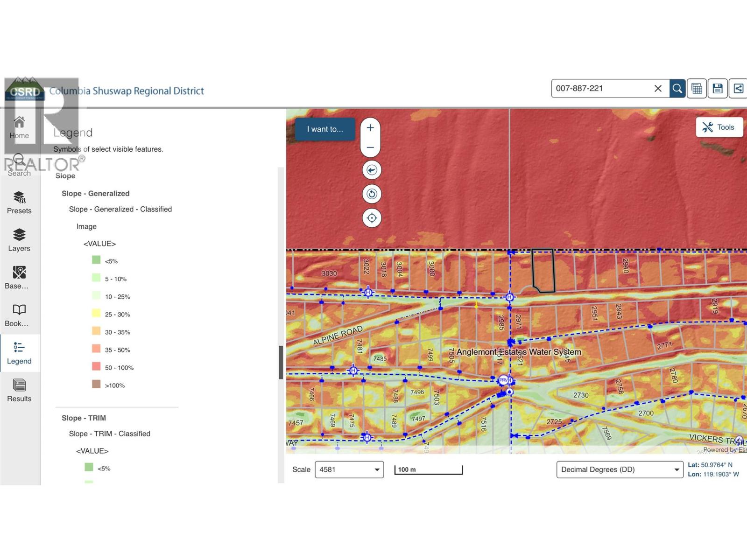Open the Results panel
747x560 pixels.
click(x=19, y=391)
